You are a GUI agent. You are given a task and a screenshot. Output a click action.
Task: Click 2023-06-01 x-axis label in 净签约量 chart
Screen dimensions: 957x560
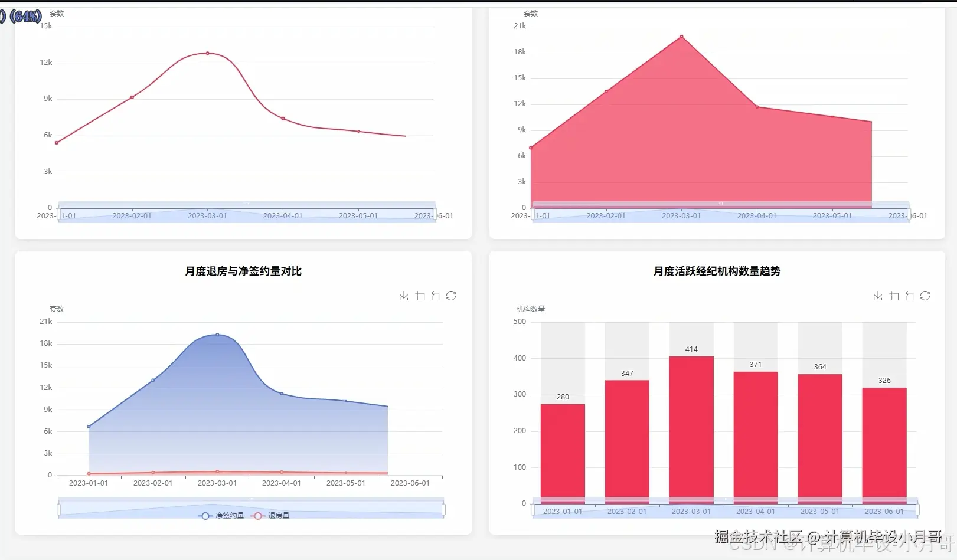tap(410, 483)
